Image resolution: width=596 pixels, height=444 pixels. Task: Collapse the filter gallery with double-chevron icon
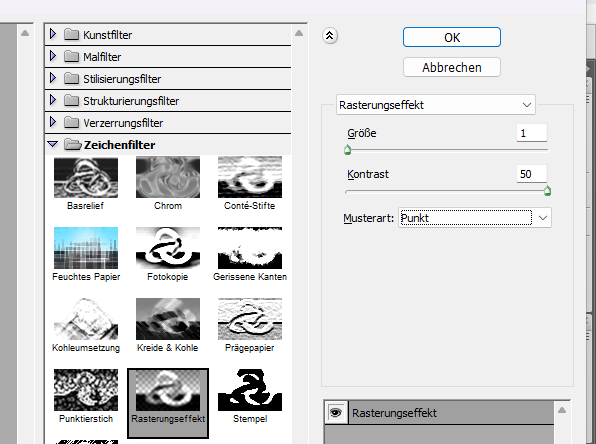tap(330, 36)
